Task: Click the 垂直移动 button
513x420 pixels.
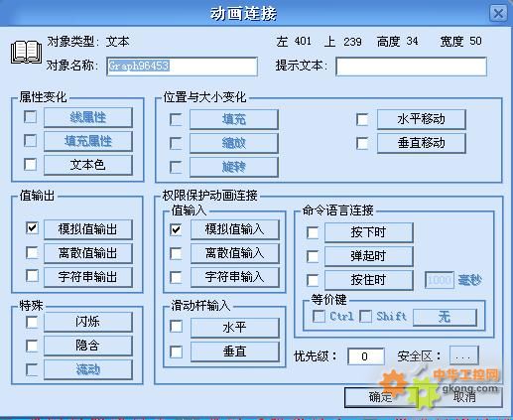Action: tap(422, 143)
